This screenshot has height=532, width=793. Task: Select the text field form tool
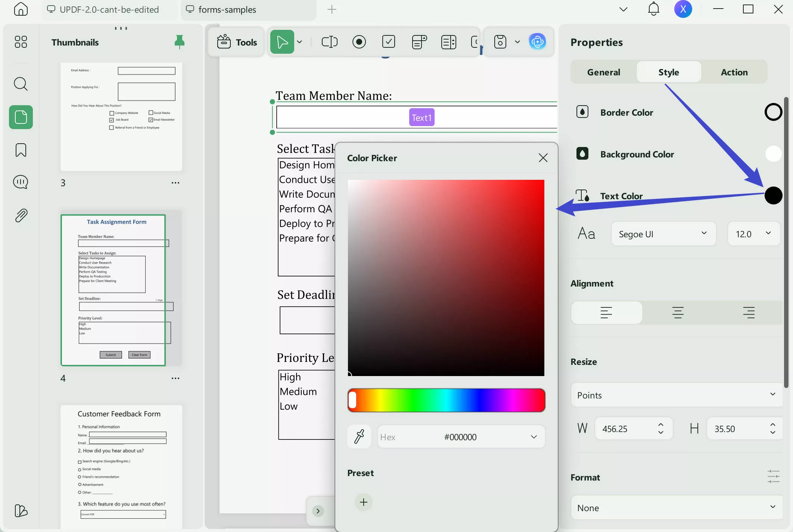click(329, 42)
